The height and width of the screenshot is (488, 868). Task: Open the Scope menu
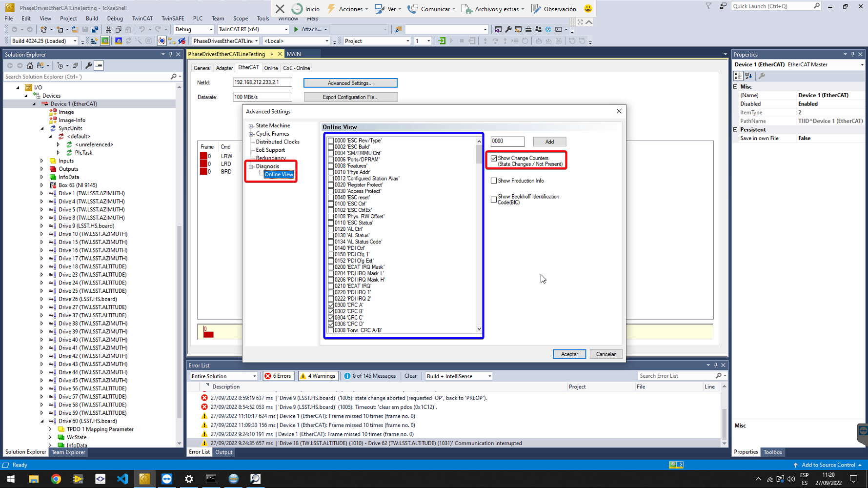(x=240, y=19)
